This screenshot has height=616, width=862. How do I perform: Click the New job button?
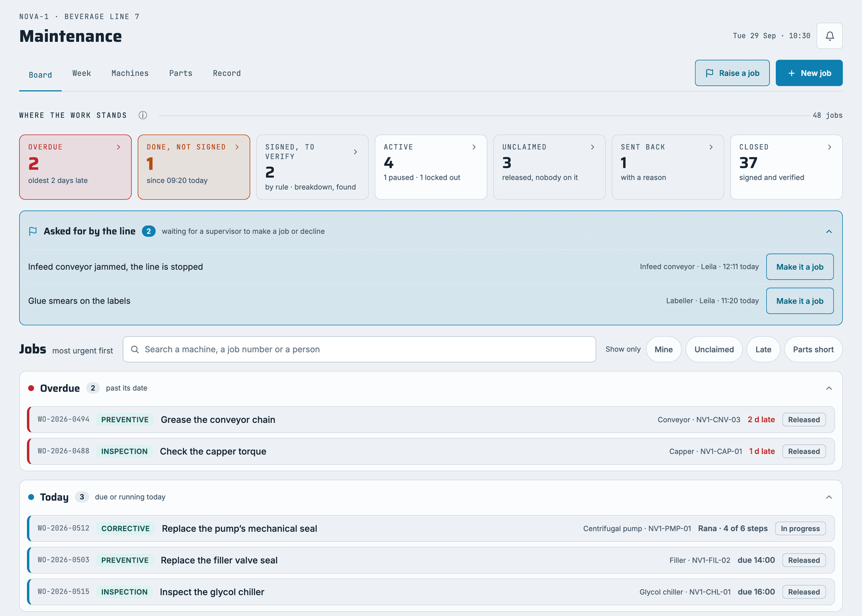click(809, 73)
